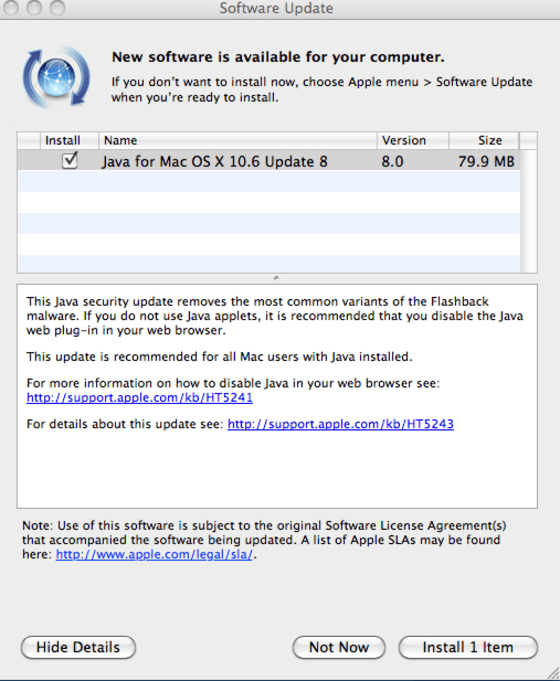This screenshot has height=681, width=560.
Task: Click the Install column header
Action: point(69,140)
